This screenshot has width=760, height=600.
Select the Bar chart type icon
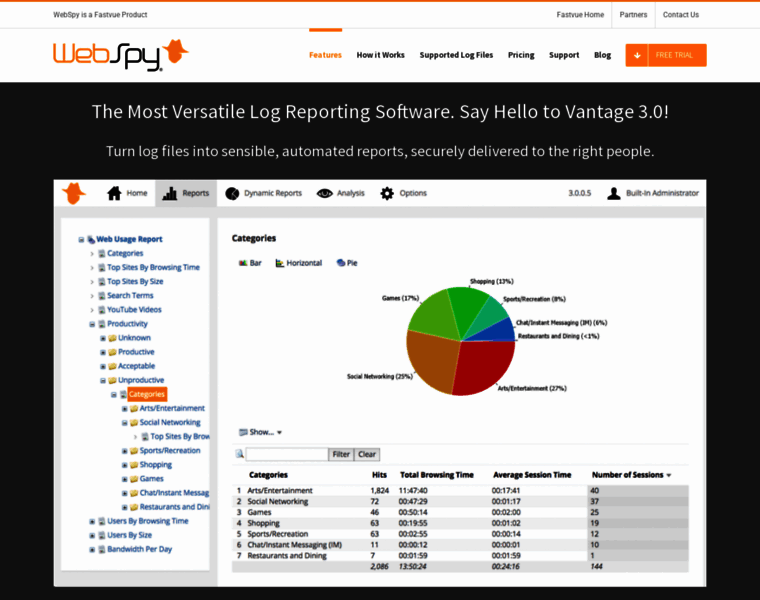point(243,263)
